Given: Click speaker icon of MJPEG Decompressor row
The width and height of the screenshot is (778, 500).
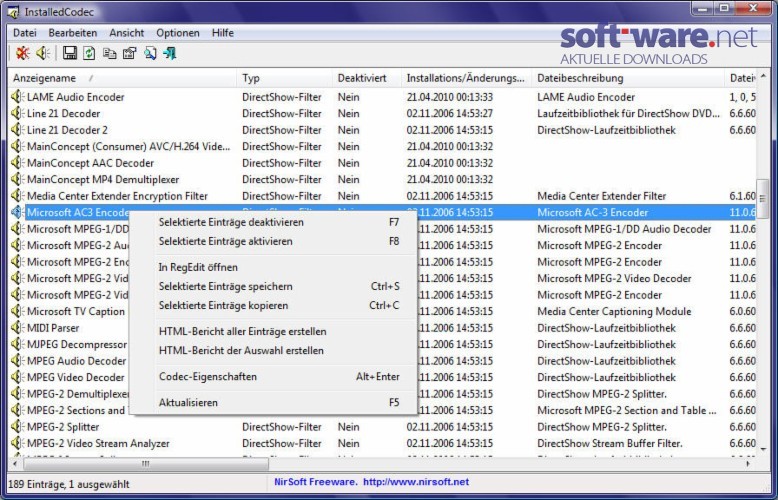Looking at the screenshot, I should pos(17,344).
